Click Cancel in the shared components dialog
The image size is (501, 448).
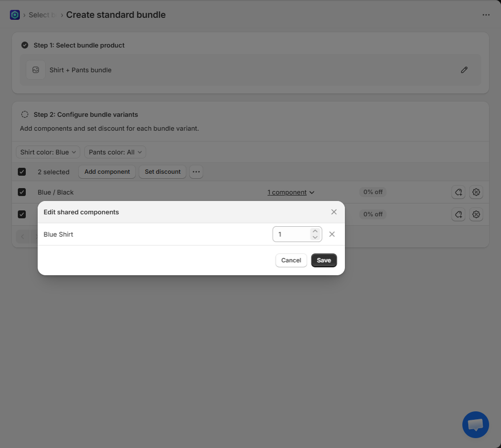(x=291, y=260)
